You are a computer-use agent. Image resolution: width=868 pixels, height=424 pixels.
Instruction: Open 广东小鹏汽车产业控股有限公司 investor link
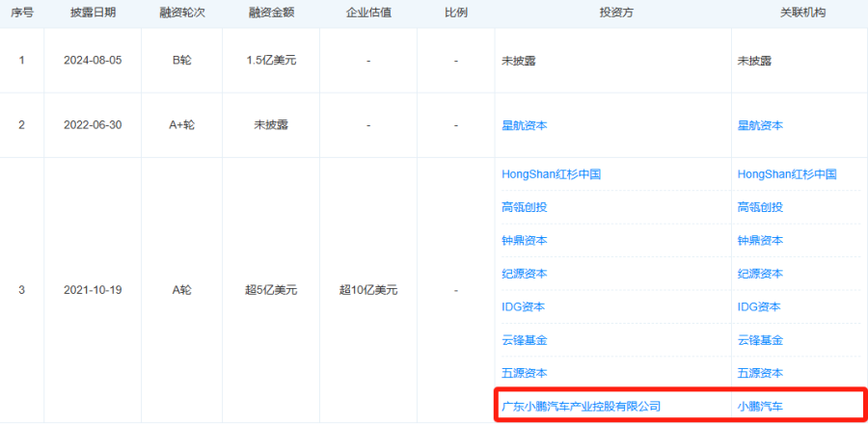click(582, 406)
